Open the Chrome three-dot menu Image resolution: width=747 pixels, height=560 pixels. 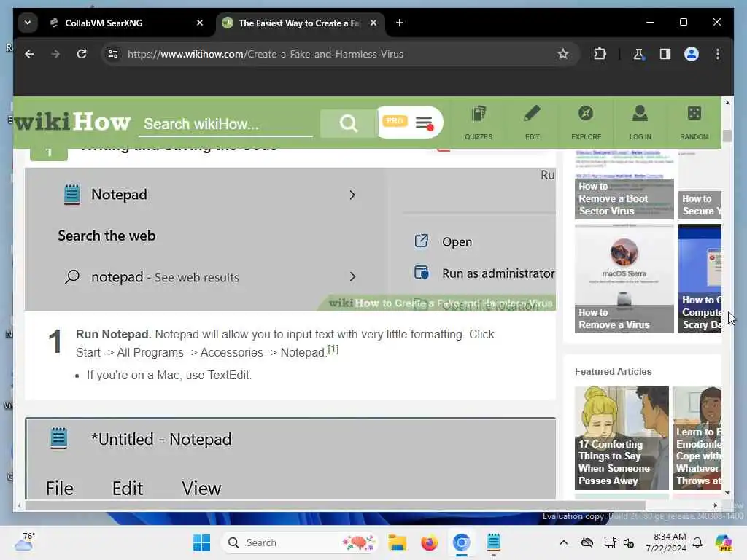coord(718,54)
